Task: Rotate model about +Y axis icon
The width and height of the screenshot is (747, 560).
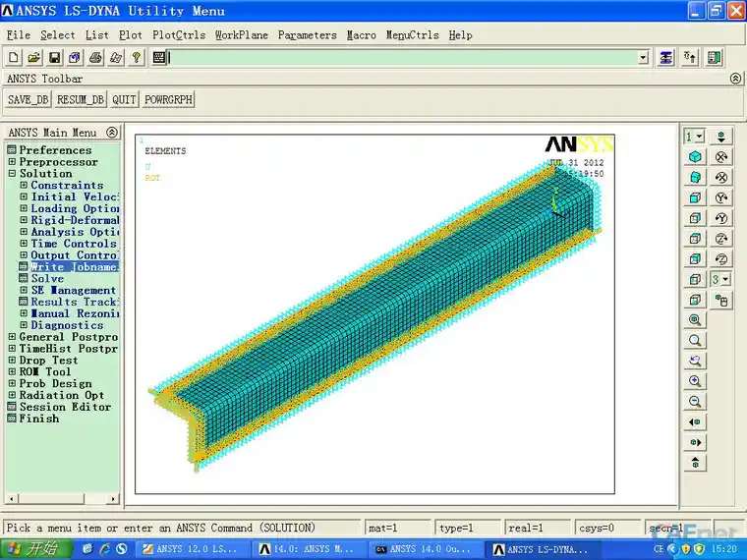Action: pyautogui.click(x=721, y=197)
